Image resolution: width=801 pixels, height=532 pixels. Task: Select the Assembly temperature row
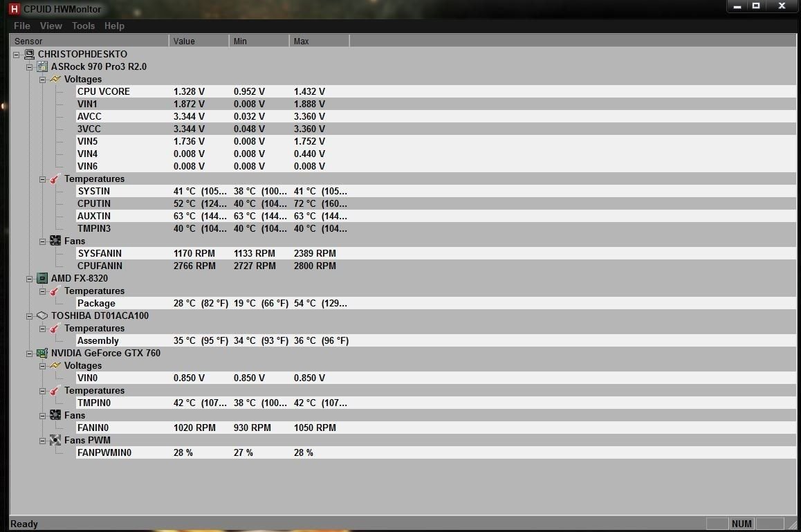436,340
